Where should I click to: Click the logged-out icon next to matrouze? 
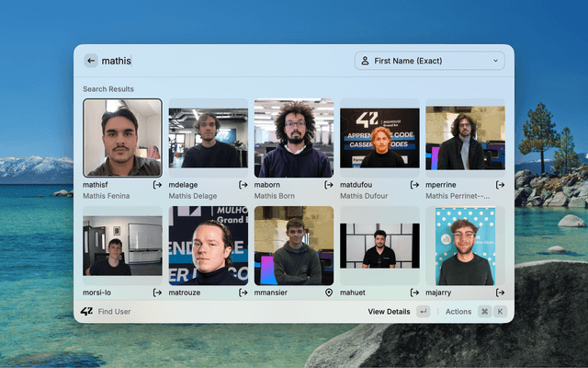pos(243,293)
